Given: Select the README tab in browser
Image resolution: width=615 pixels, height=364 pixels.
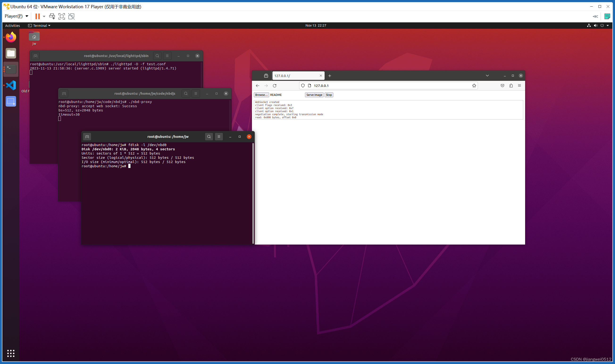Looking at the screenshot, I should pos(276,94).
